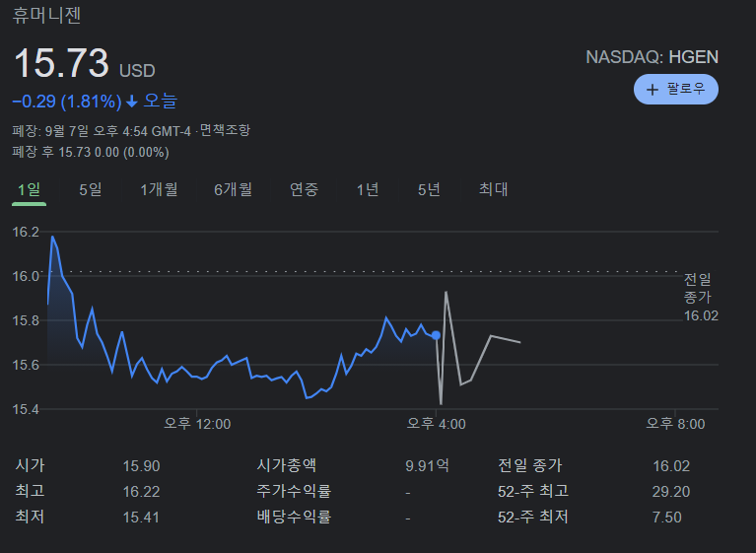Click the NASDAQ: HGEN ticker label
The height and width of the screenshot is (553, 756).
click(652, 57)
